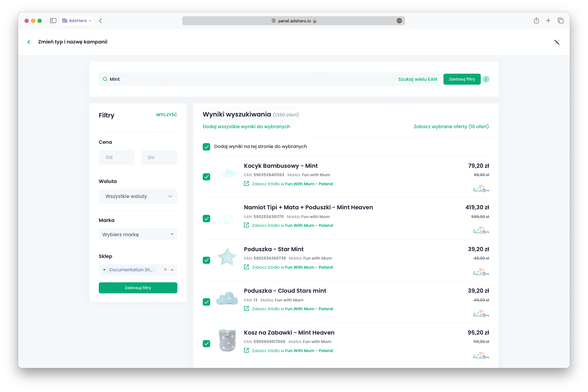Viewport: 588px width, 392px height.
Task: Open external source icon for Kocyk Bambusowy
Action: click(x=247, y=184)
